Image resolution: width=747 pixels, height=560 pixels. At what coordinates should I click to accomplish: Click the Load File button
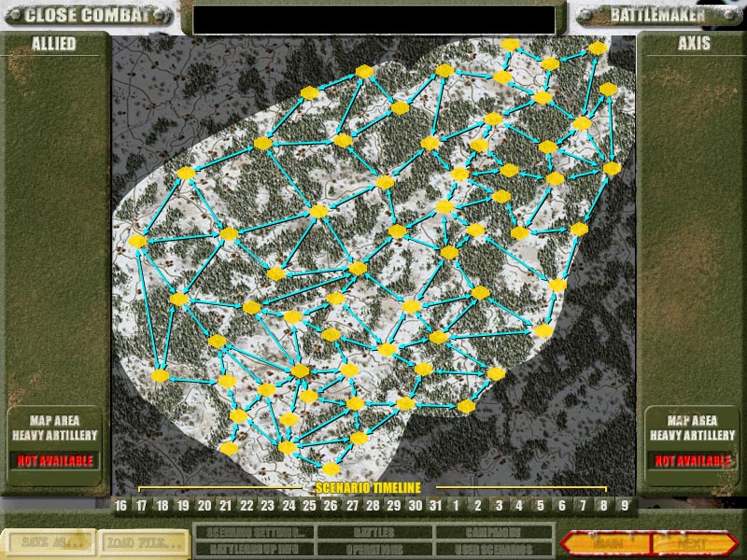(x=144, y=542)
